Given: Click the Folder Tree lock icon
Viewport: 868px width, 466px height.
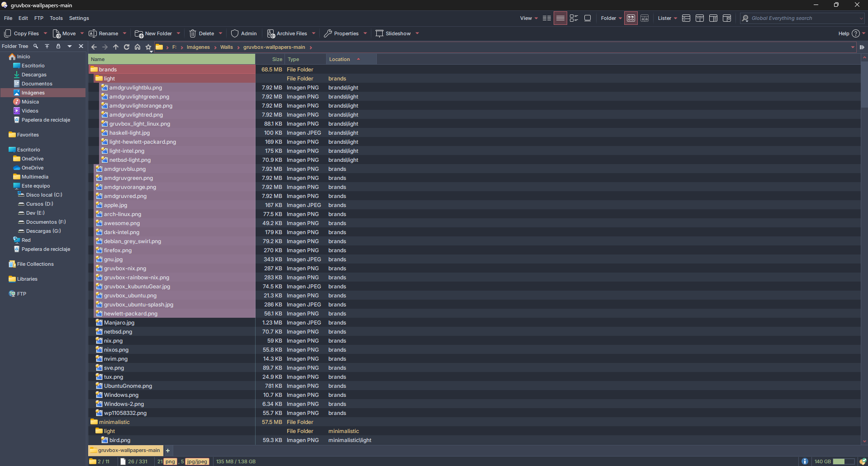Looking at the screenshot, I should [58, 46].
